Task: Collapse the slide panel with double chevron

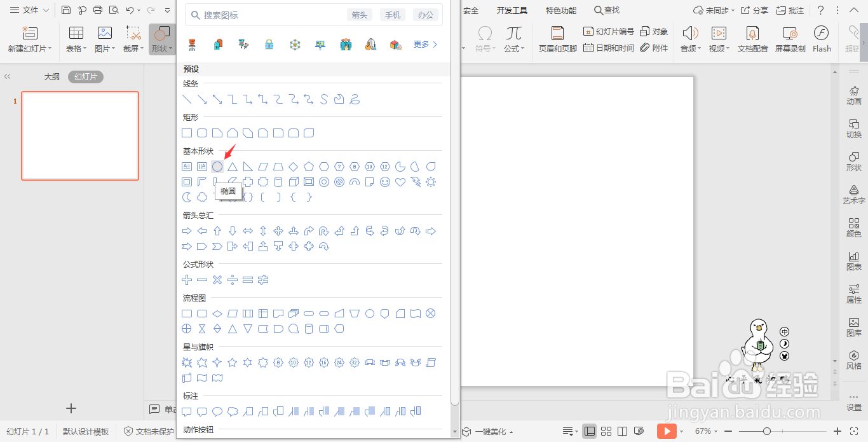Action: 8,76
